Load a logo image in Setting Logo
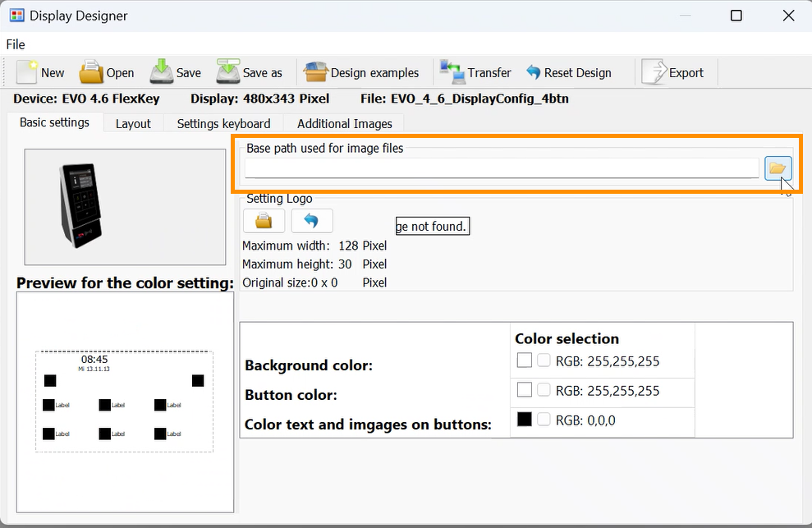The height and width of the screenshot is (528, 812). 264,221
